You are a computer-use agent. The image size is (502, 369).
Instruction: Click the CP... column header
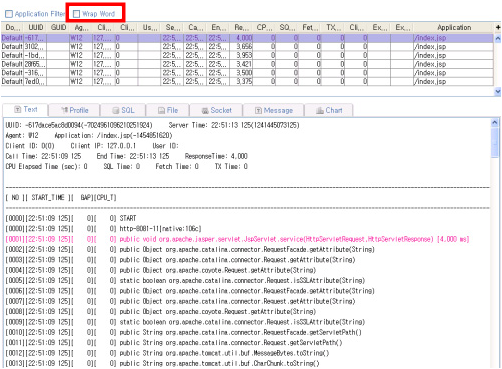tap(264, 27)
